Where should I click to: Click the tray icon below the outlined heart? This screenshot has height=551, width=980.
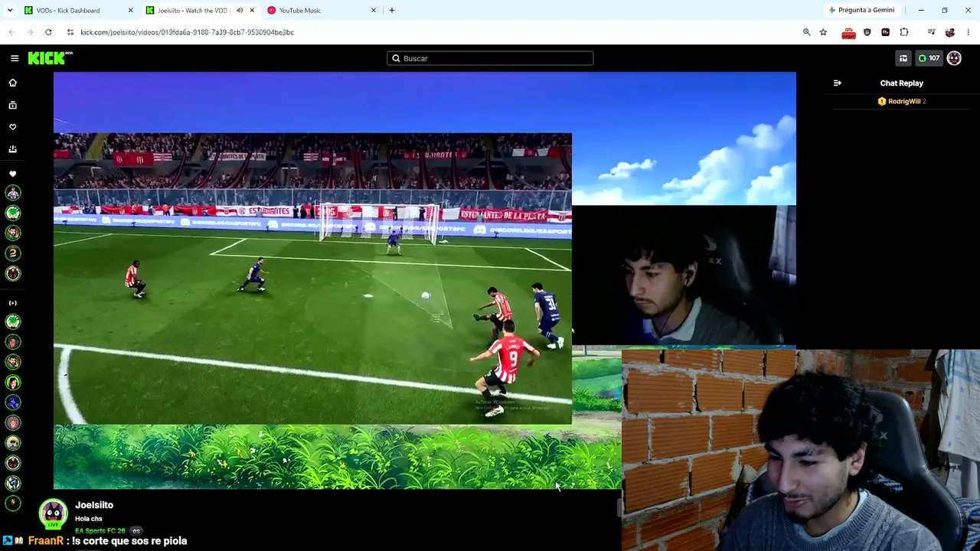click(12, 149)
